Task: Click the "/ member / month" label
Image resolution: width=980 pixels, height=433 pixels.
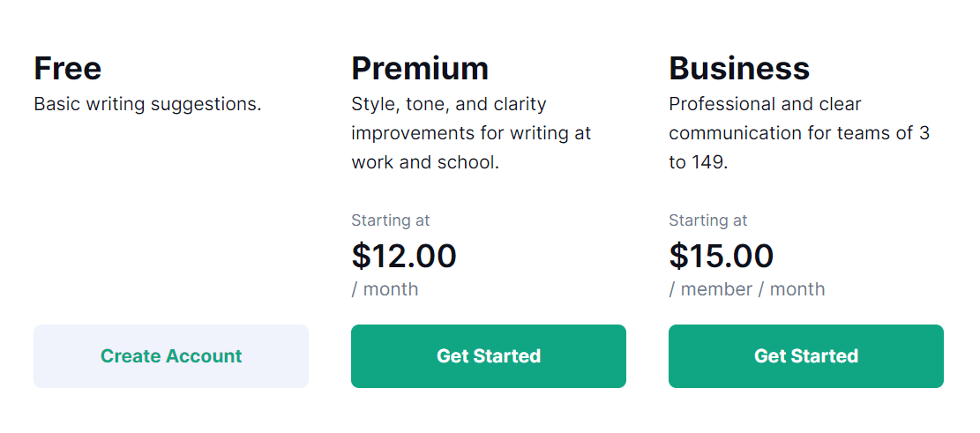Action: coord(747,289)
